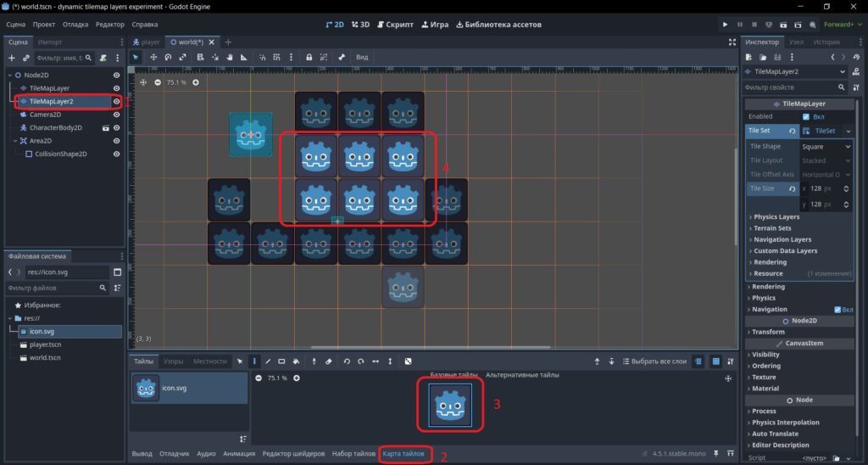Open the Forward+ renderer dropdown
The image size is (868, 465).
pos(842,25)
